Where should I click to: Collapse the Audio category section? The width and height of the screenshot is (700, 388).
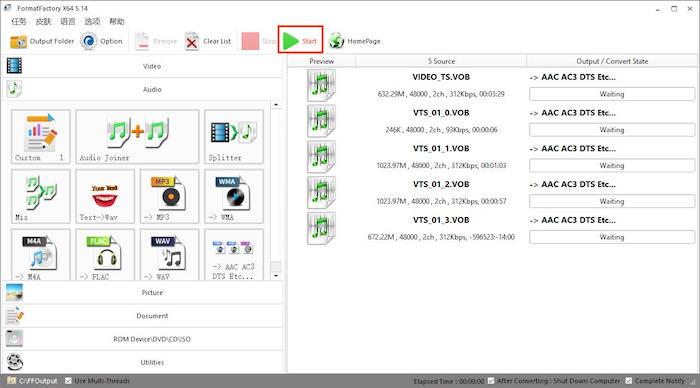click(x=143, y=89)
